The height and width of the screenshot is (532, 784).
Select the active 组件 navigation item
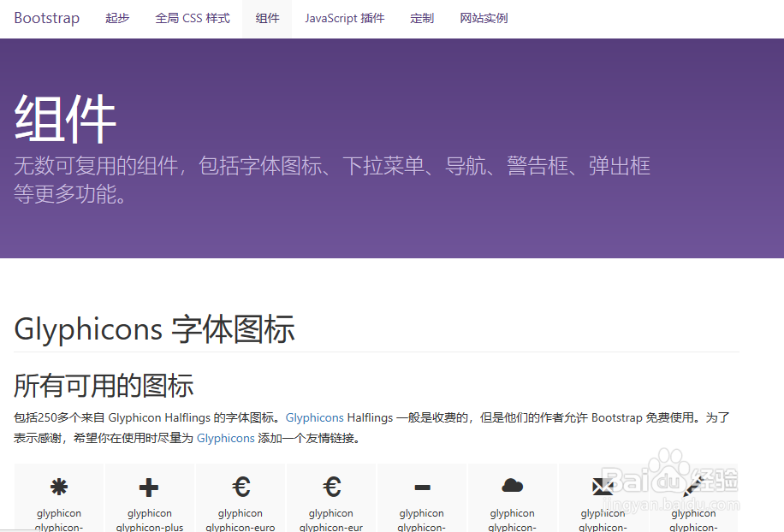268,19
